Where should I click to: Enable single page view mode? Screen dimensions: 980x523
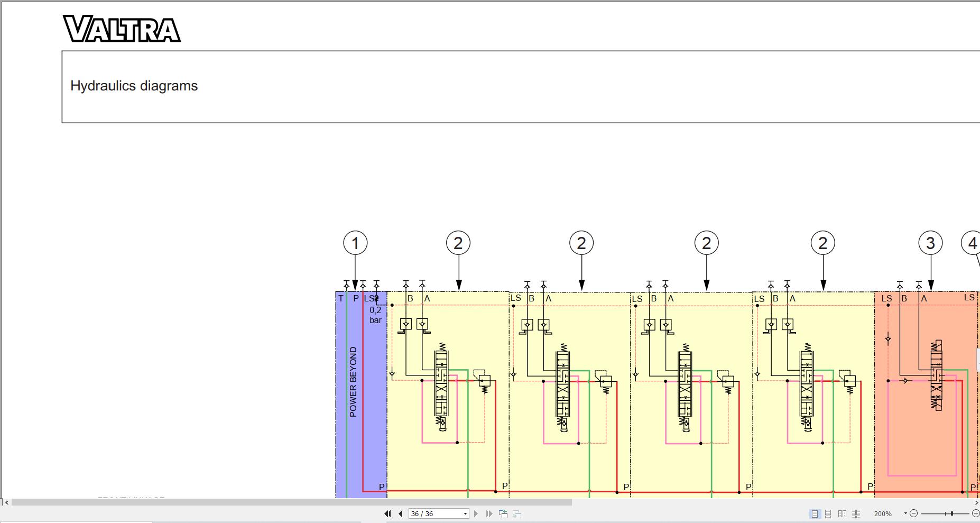815,513
